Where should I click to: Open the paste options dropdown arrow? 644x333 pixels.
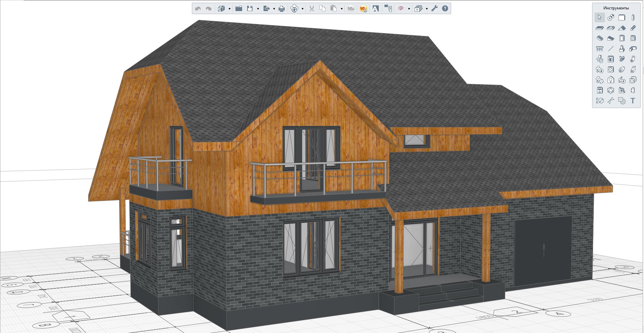pyautogui.click(x=342, y=9)
